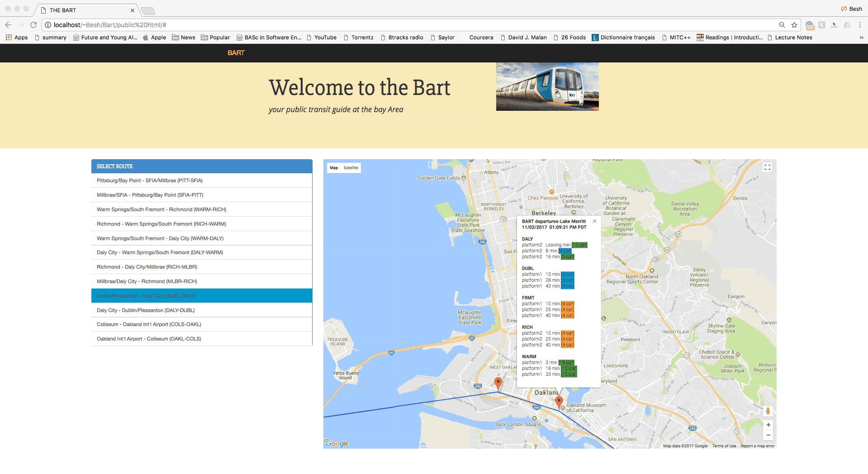
Task: Click the THE BART browser tab
Action: click(x=86, y=10)
